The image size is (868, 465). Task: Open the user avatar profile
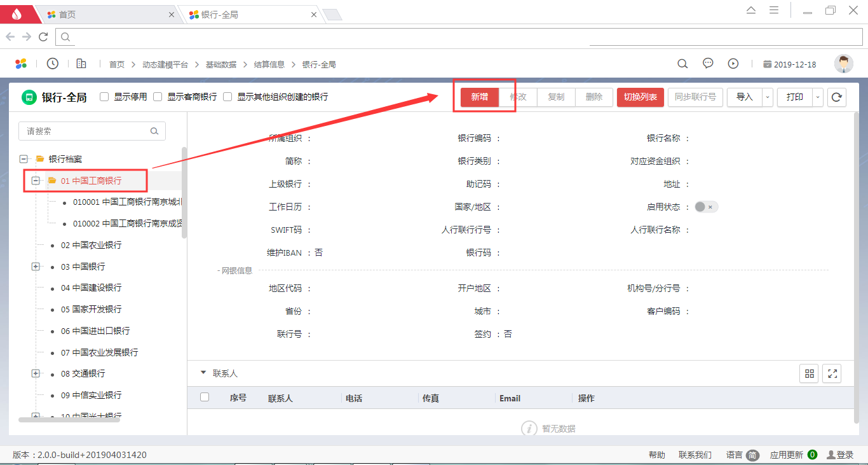coord(843,64)
